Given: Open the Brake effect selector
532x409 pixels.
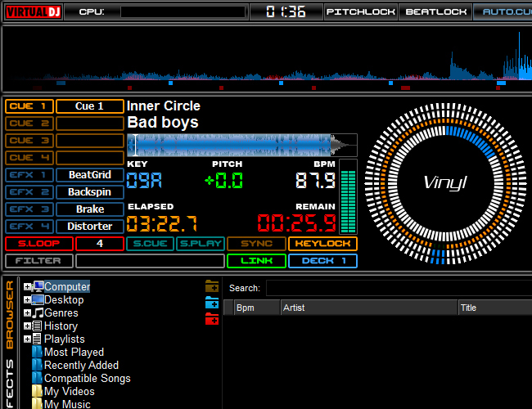Looking at the screenshot, I should 89,209.
